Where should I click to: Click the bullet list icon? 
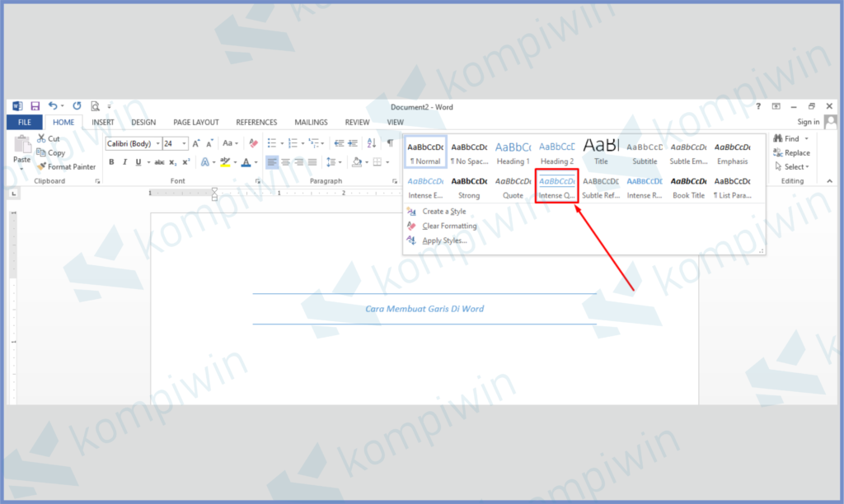pyautogui.click(x=271, y=143)
